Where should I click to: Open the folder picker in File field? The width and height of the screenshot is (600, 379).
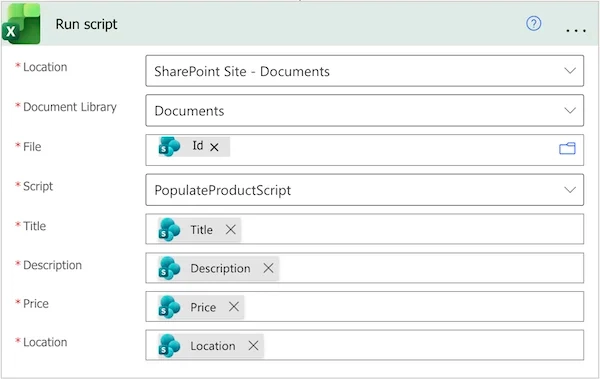[x=567, y=148]
